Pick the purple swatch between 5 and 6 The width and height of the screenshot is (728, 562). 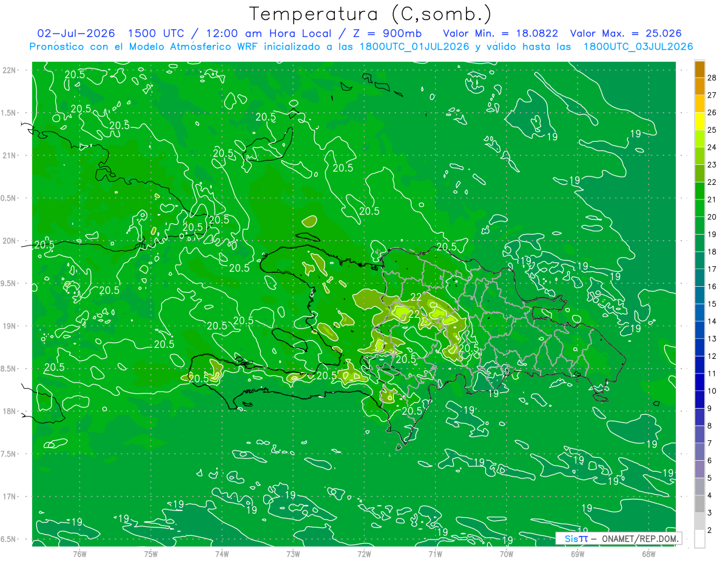[699, 469]
